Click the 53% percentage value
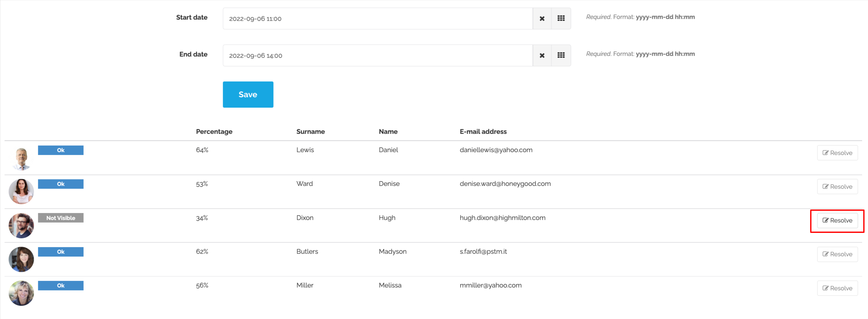The height and width of the screenshot is (319, 868). [x=202, y=184]
